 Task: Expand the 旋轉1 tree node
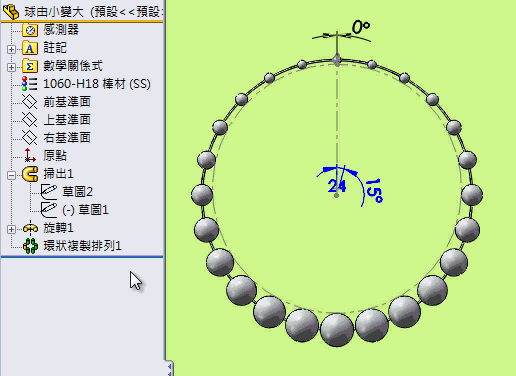[x=11, y=229]
